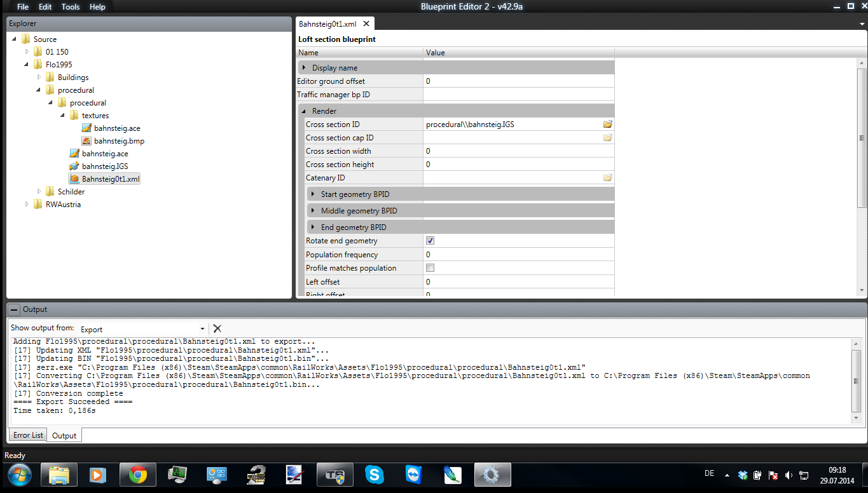Click the bahnsteig.ace icon inside the textures folder
868x493 pixels.
tap(87, 128)
